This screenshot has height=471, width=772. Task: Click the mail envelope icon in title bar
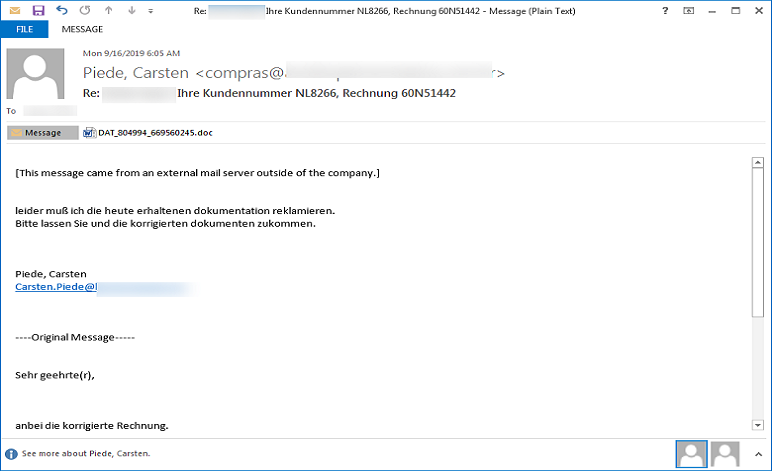coord(15,10)
